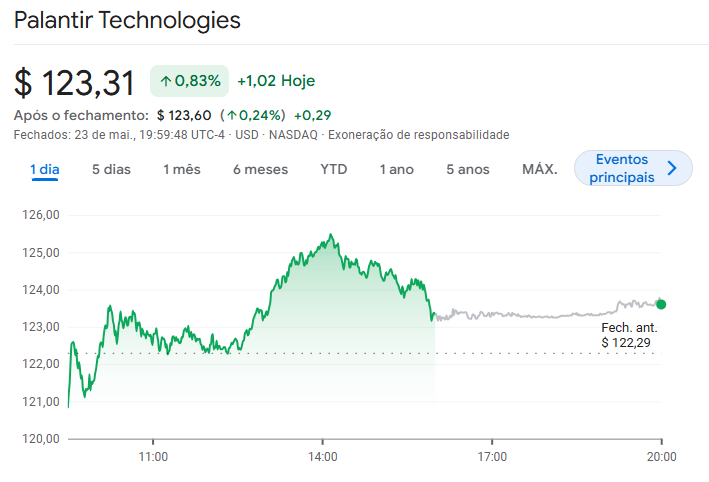Image resolution: width=709 pixels, height=482 pixels.
Task: View the "1 ano" chart period
Action: pos(396,169)
